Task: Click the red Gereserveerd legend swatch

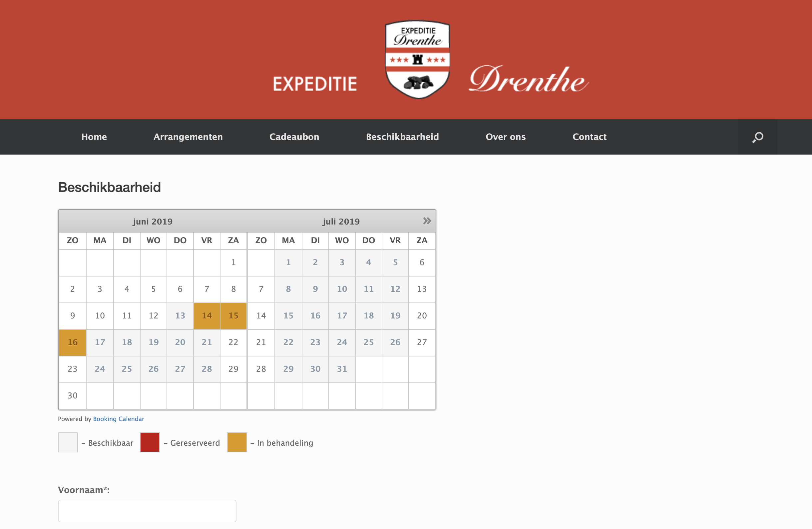Action: point(150,442)
